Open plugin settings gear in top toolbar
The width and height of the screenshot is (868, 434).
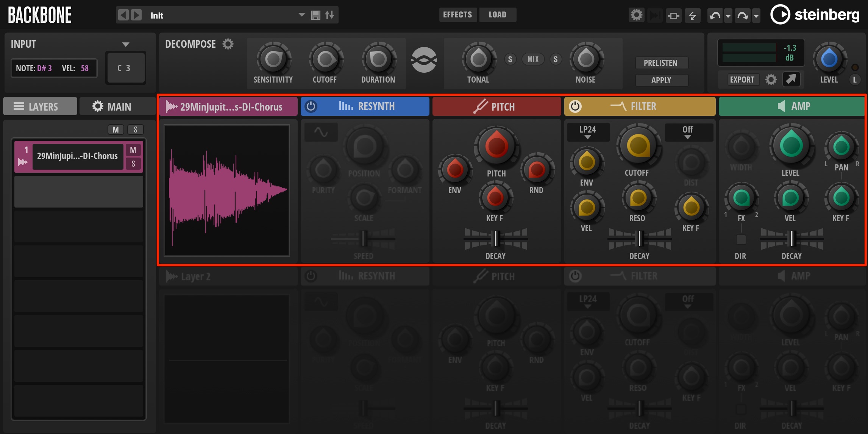pos(637,15)
